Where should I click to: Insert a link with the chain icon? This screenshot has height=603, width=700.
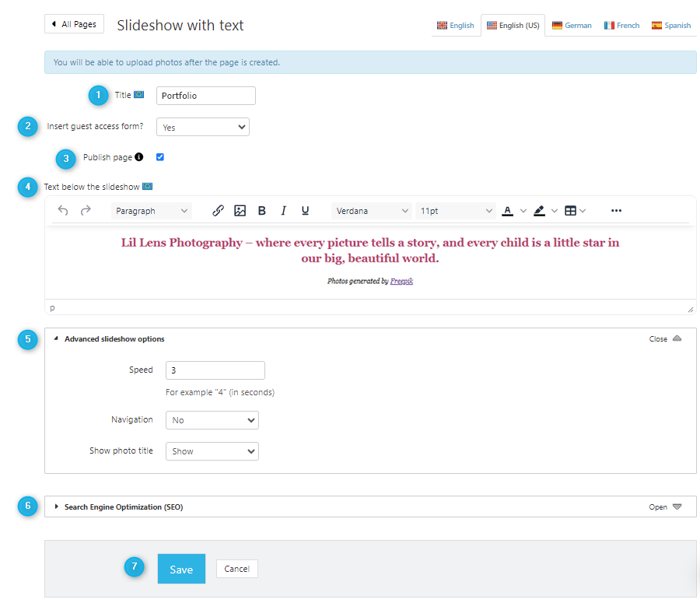click(x=218, y=210)
